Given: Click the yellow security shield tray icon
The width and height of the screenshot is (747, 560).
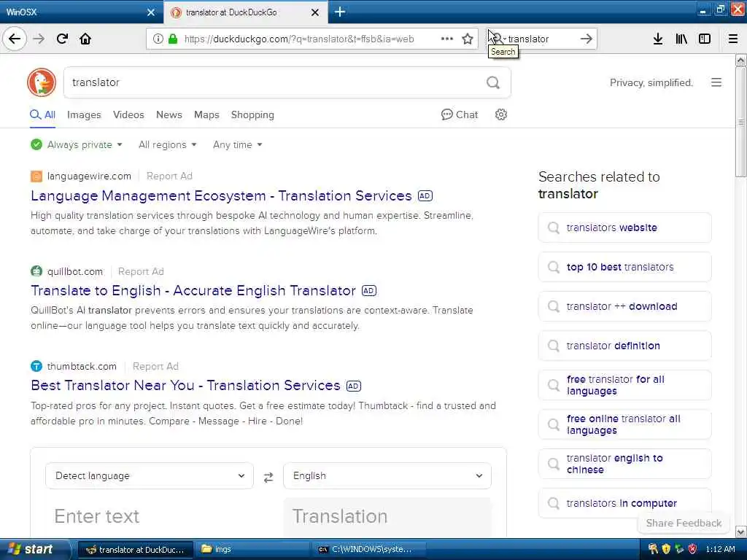Looking at the screenshot, I should [666, 549].
